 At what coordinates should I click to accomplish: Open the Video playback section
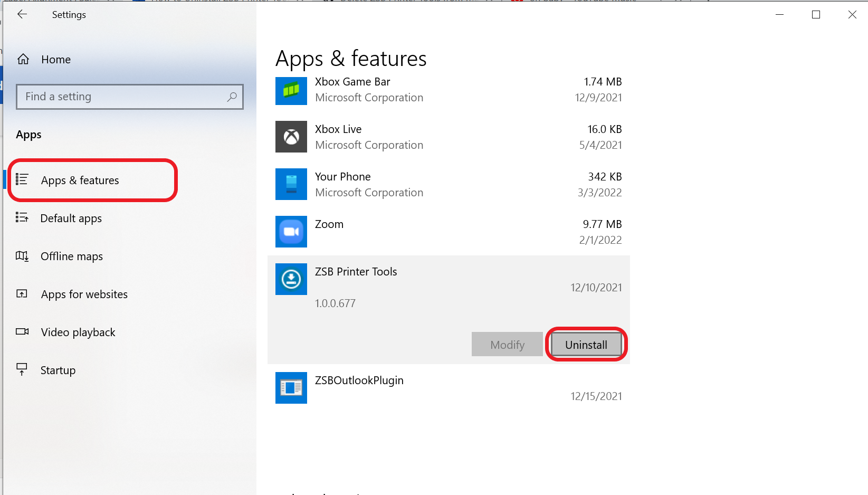pos(78,332)
